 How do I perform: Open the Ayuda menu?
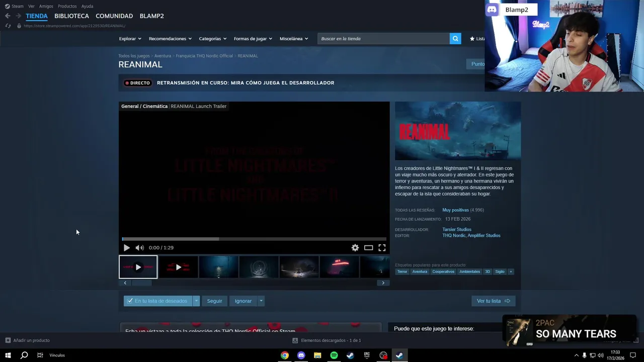[x=87, y=6]
